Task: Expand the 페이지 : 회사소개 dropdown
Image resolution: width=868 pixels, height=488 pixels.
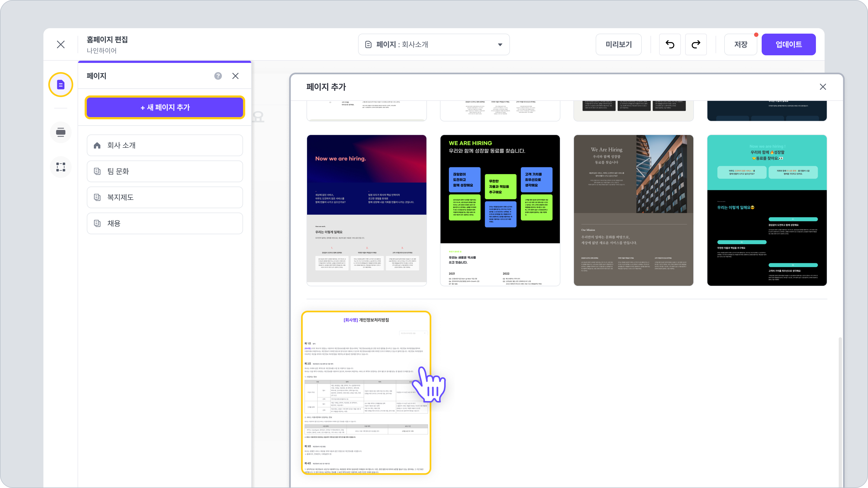Action: pos(434,44)
